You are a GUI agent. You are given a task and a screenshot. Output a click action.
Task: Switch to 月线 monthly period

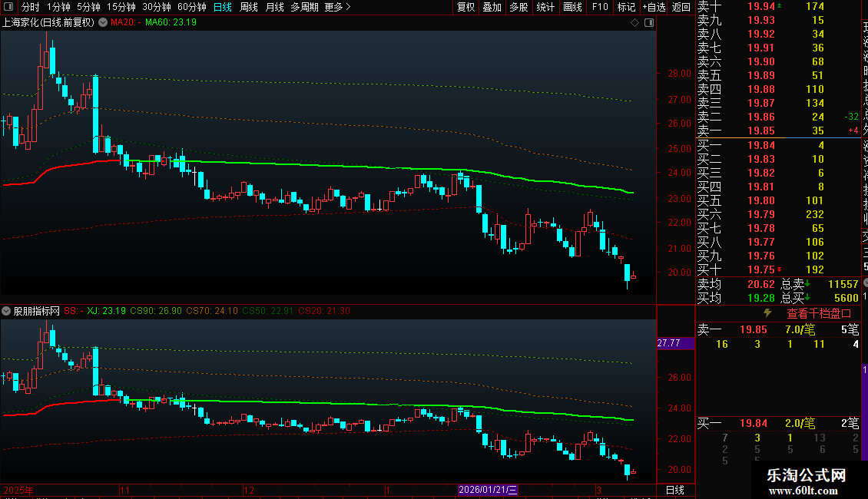274,8
